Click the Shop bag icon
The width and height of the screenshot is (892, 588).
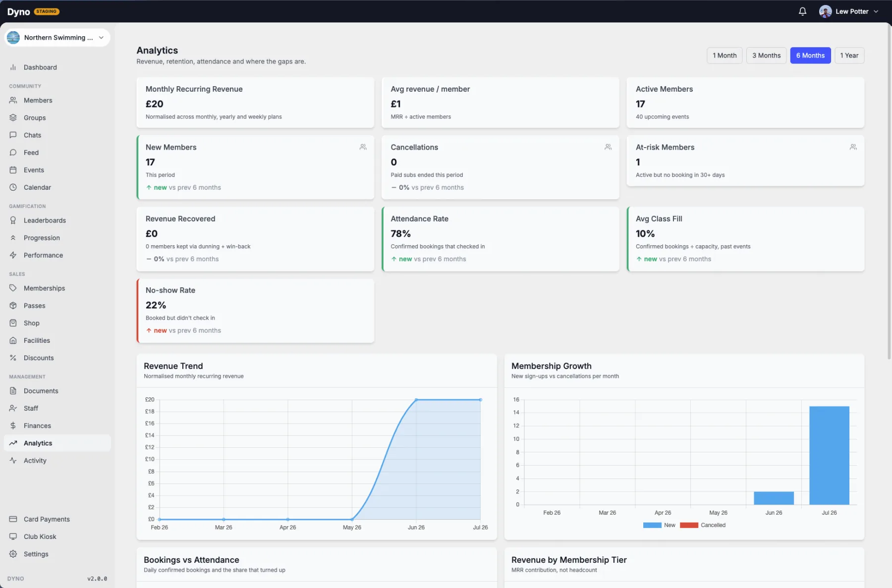pyautogui.click(x=13, y=323)
